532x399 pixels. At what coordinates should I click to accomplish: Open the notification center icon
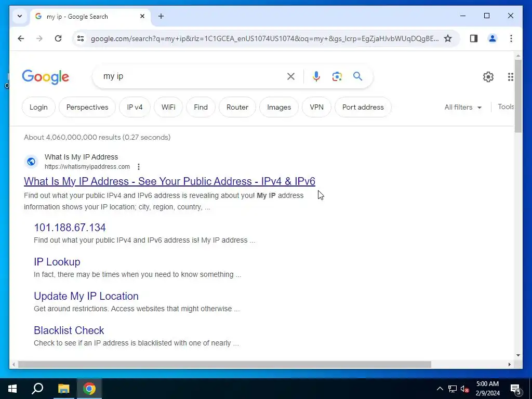[516, 389]
